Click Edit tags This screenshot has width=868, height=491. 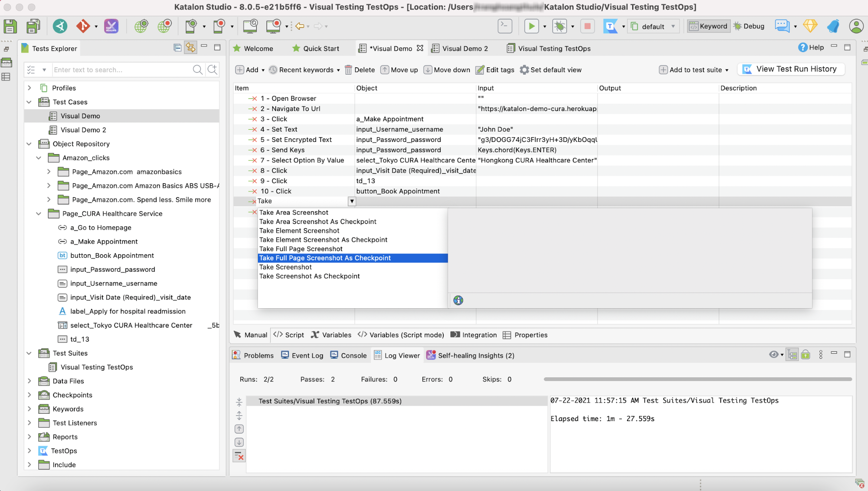pyautogui.click(x=495, y=70)
